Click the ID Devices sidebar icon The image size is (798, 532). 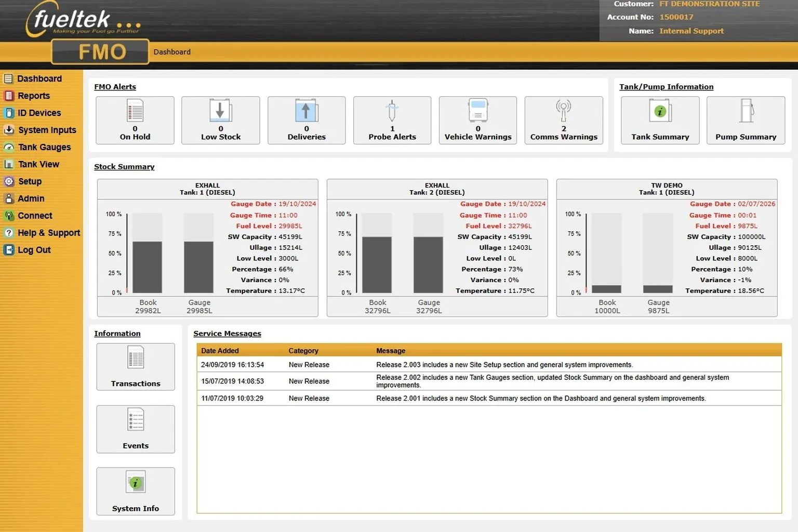click(8, 113)
